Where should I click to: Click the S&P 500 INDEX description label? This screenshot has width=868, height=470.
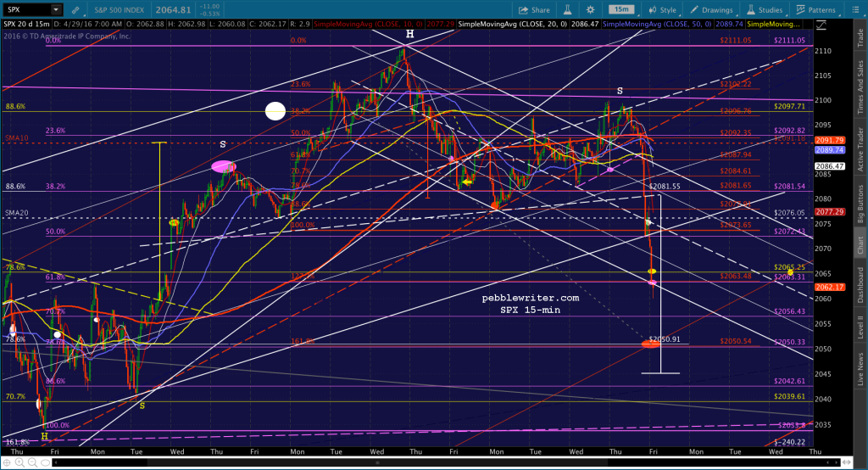click(x=119, y=10)
